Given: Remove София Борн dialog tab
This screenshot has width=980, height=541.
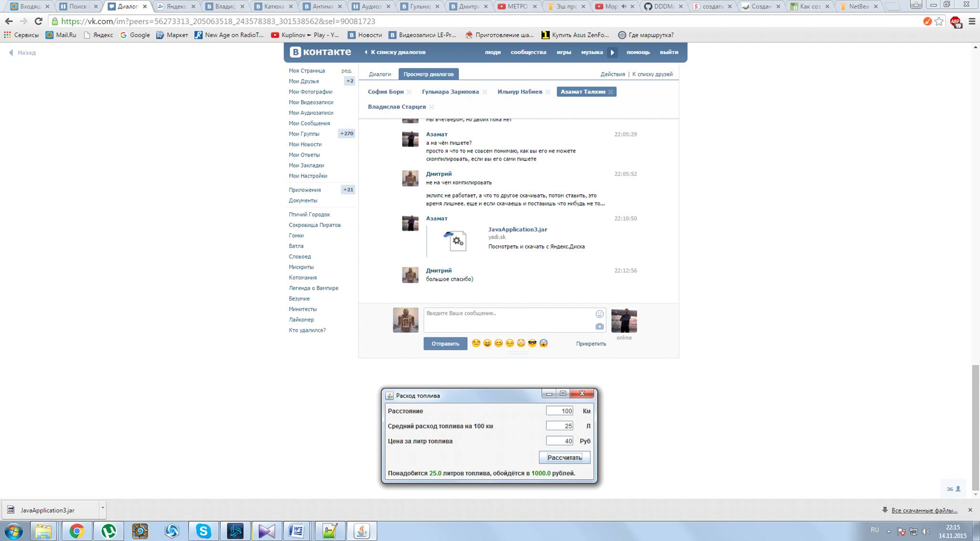Looking at the screenshot, I should click(409, 92).
